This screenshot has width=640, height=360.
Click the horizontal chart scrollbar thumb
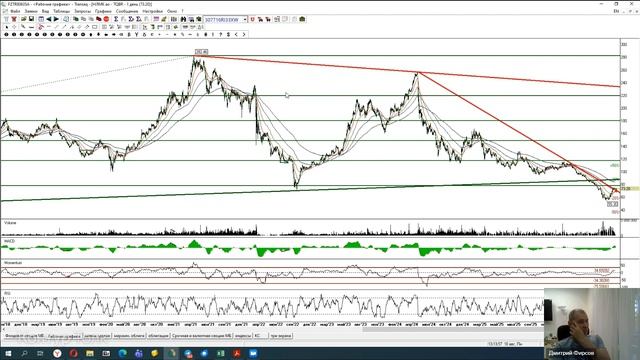[x=453, y=329]
